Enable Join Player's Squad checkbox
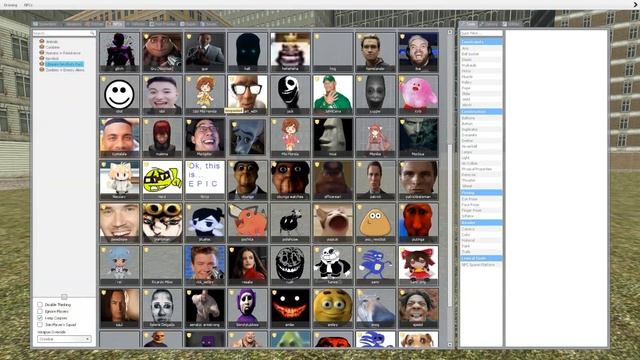This screenshot has height=360, width=640. [x=40, y=324]
